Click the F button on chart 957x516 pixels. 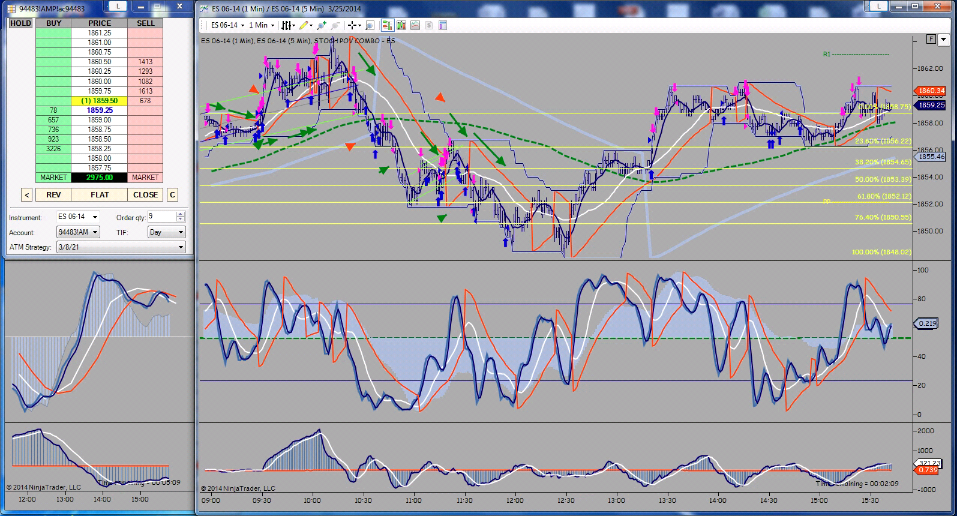[x=931, y=39]
